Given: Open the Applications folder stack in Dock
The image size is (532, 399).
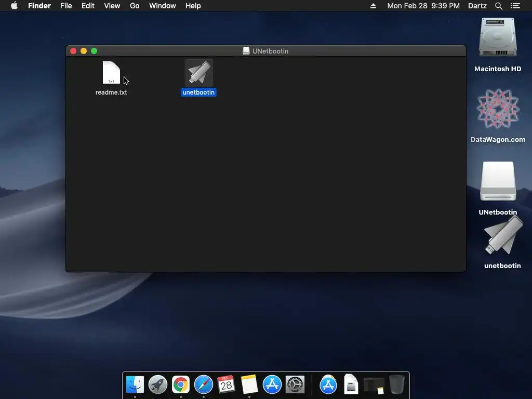Looking at the screenshot, I should 328,385.
